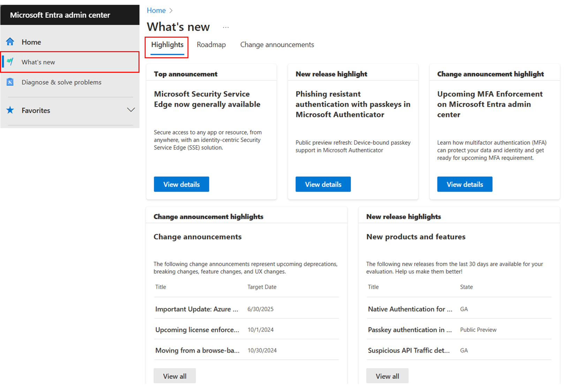This screenshot has width=566, height=392.
Task: Click the What's new flag icon
Action: click(x=10, y=62)
